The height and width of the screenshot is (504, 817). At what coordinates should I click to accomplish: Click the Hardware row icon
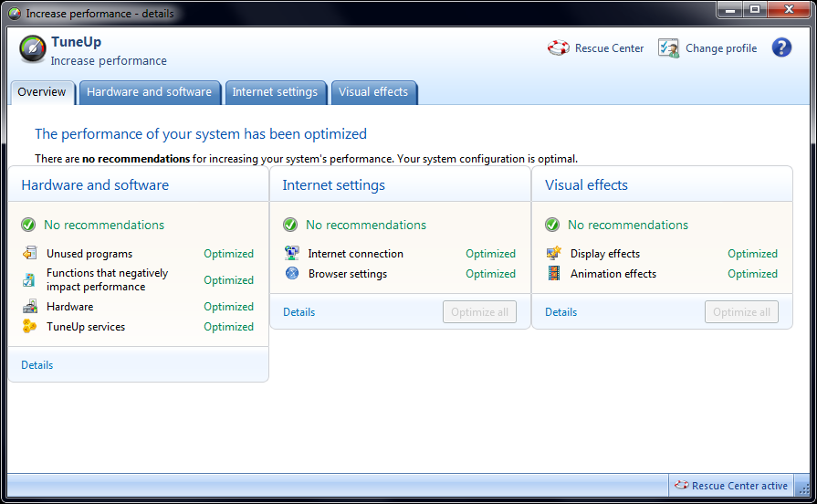tap(30, 307)
